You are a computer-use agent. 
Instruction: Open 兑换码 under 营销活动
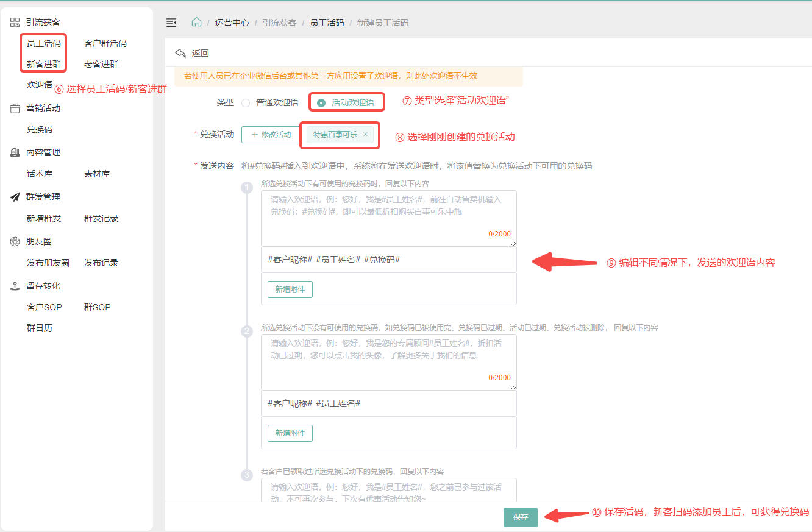[40, 130]
